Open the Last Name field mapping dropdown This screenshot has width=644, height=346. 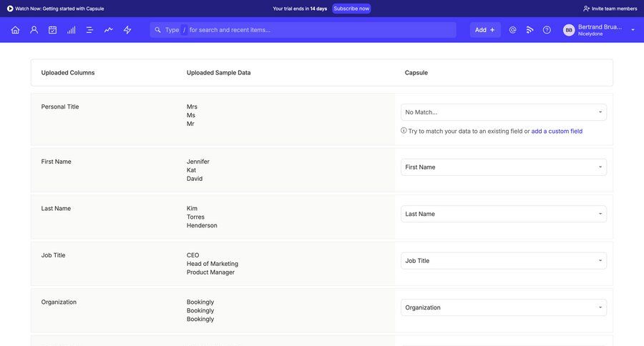coord(503,214)
